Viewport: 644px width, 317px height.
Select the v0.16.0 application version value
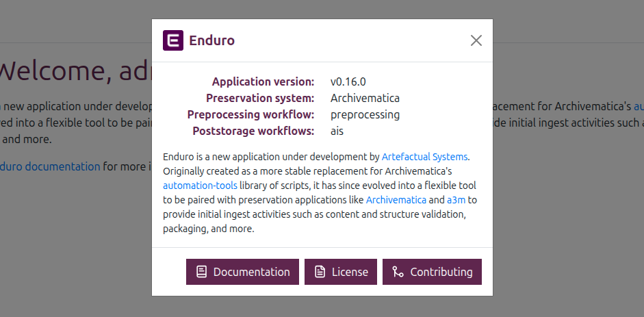pos(348,81)
